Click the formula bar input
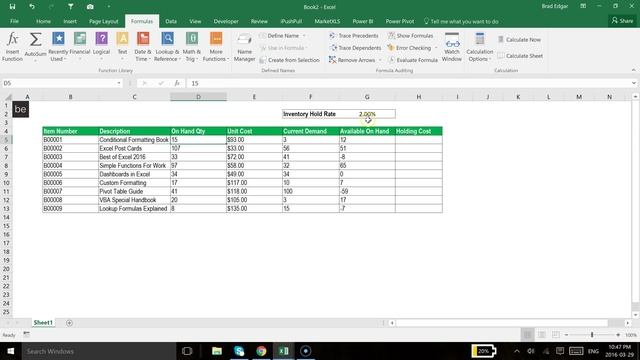 408,83
